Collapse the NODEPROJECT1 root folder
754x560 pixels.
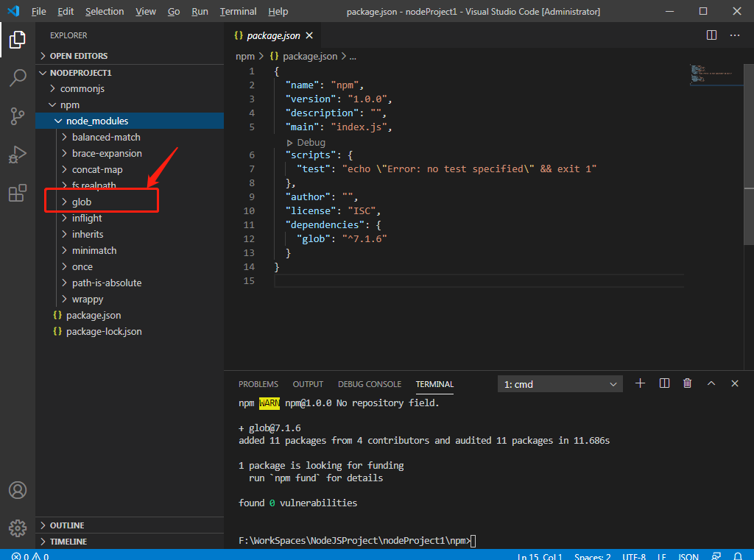(x=130, y=73)
